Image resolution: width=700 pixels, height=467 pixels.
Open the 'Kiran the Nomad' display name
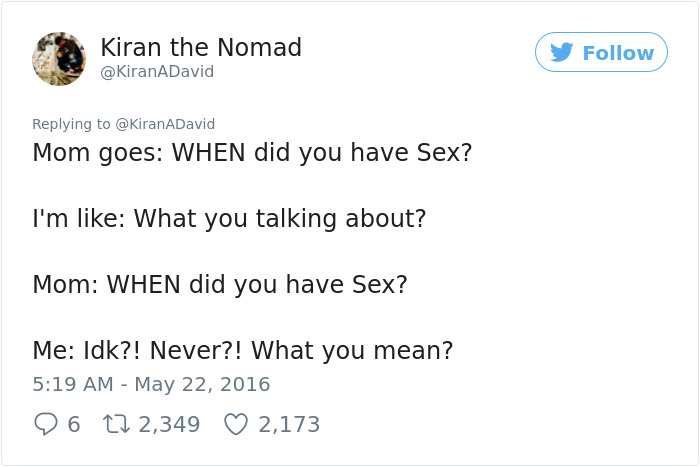click(x=201, y=47)
